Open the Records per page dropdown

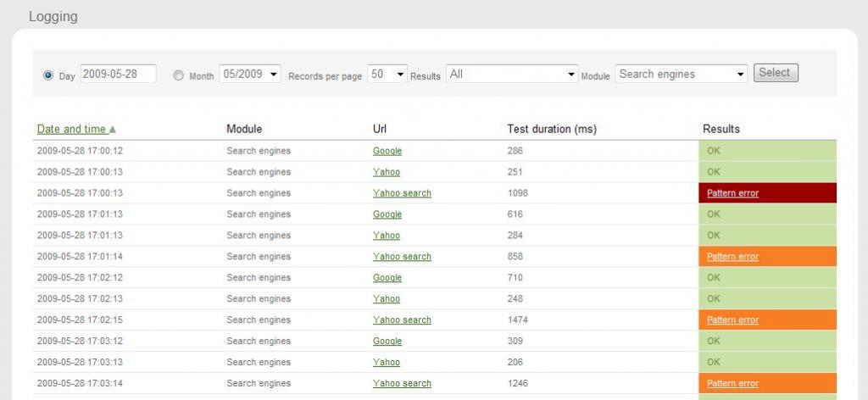pos(387,75)
